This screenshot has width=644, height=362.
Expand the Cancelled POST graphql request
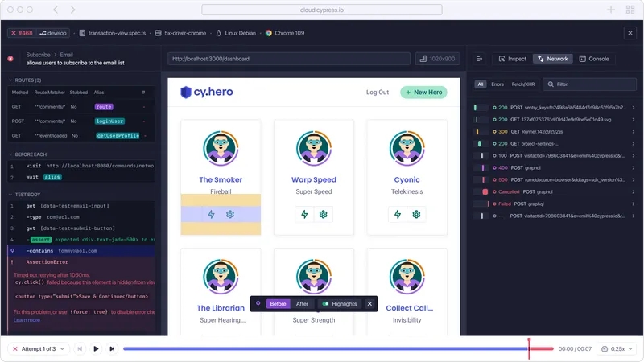coord(634,191)
